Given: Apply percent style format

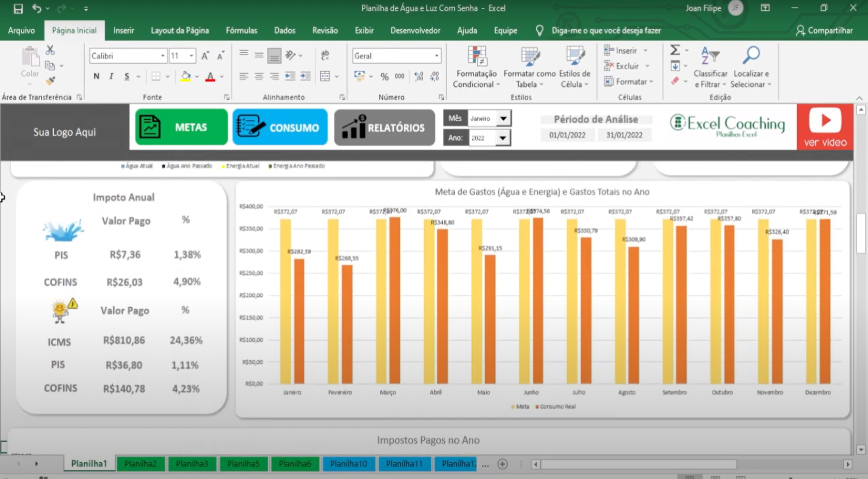Looking at the screenshot, I should coord(384,76).
